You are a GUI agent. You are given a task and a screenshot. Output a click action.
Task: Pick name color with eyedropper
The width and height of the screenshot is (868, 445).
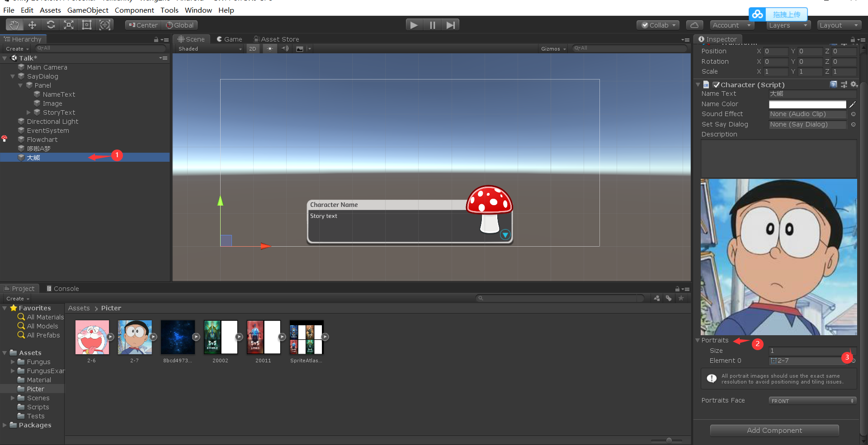tap(853, 104)
